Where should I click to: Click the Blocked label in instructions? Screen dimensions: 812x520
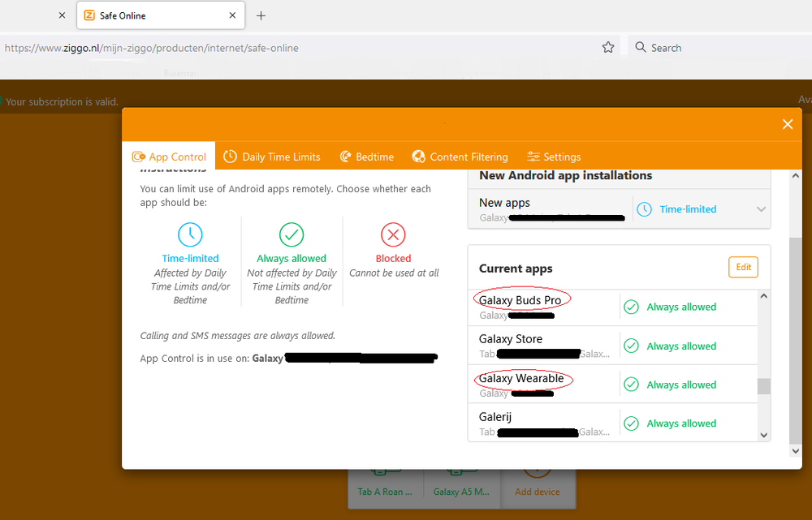click(393, 258)
